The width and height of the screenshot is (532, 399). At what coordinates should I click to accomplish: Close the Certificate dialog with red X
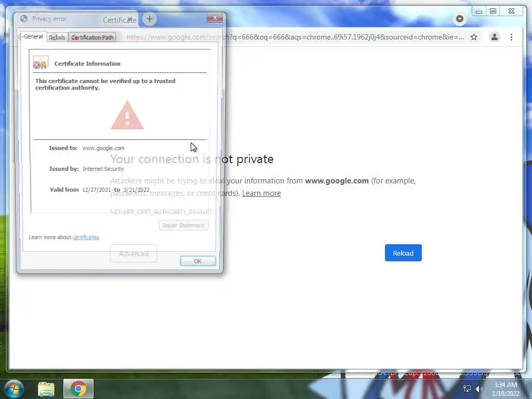click(x=215, y=18)
